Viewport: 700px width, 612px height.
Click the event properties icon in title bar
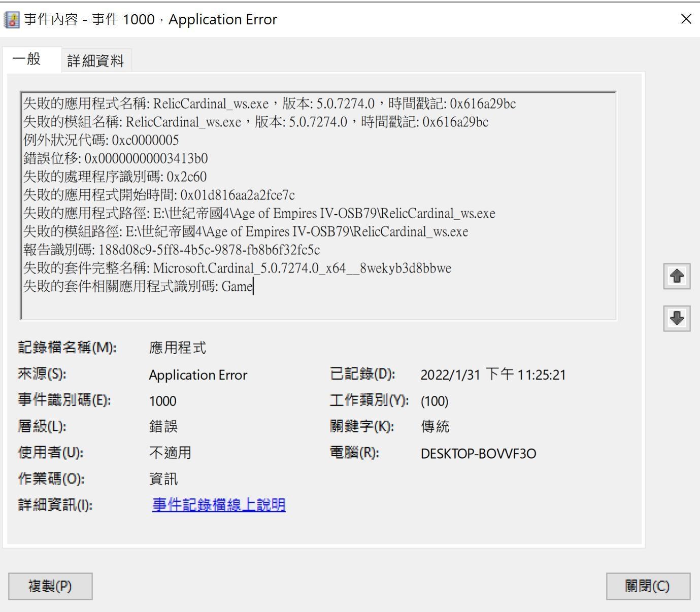point(11,20)
